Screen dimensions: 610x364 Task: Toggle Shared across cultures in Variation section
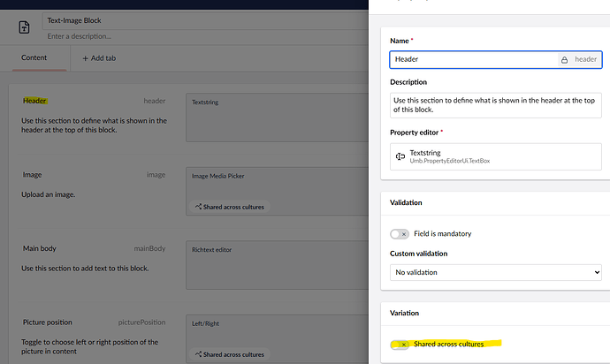(x=400, y=344)
